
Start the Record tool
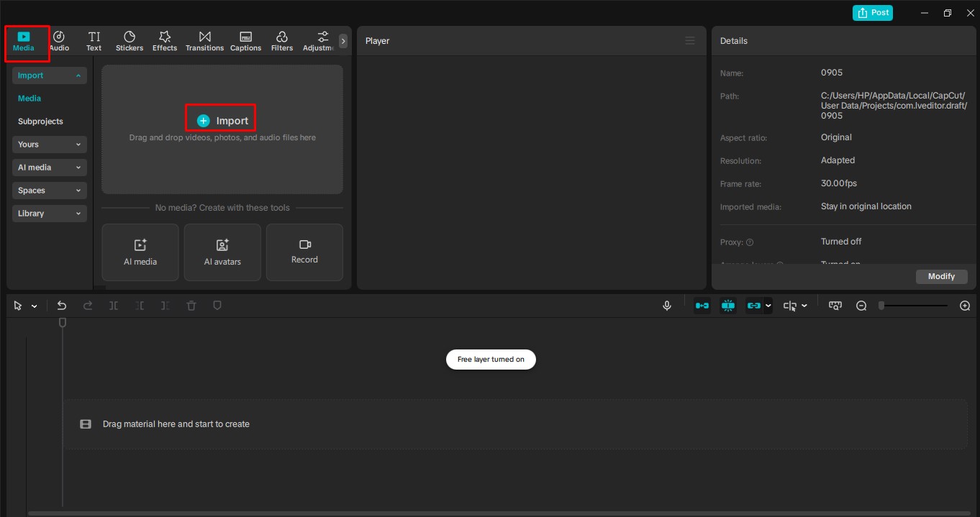pyautogui.click(x=304, y=252)
